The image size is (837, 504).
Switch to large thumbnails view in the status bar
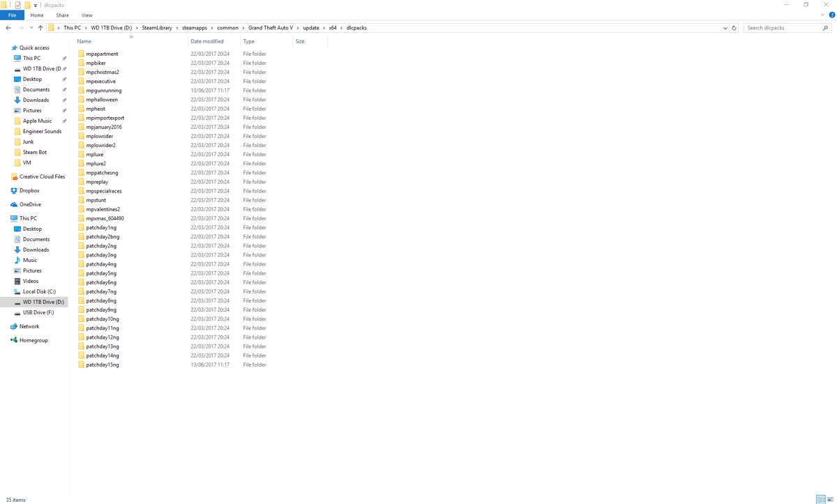(x=831, y=499)
